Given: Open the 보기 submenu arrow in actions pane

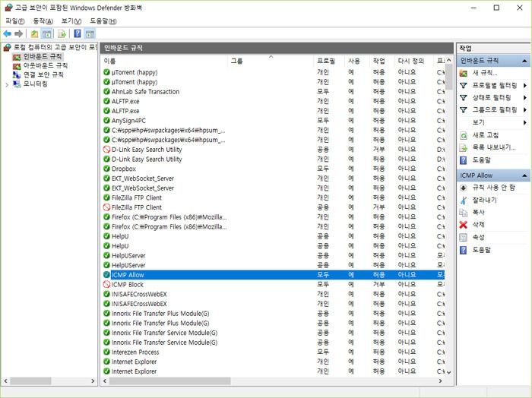Looking at the screenshot, I should click(525, 122).
